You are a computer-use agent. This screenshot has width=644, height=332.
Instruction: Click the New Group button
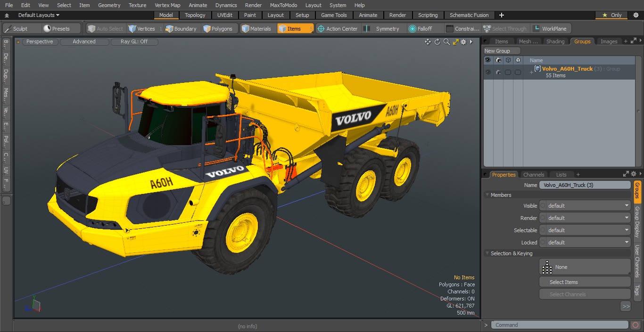click(x=502, y=51)
